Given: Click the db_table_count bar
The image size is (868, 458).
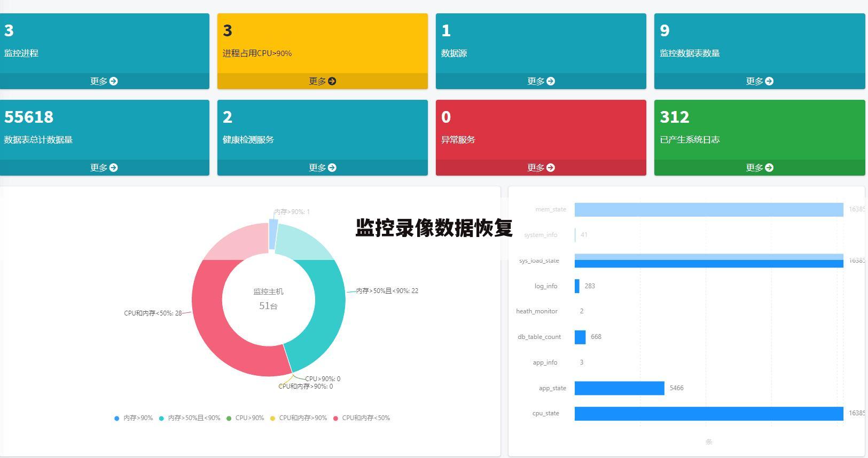Looking at the screenshot, I should pyautogui.click(x=580, y=337).
